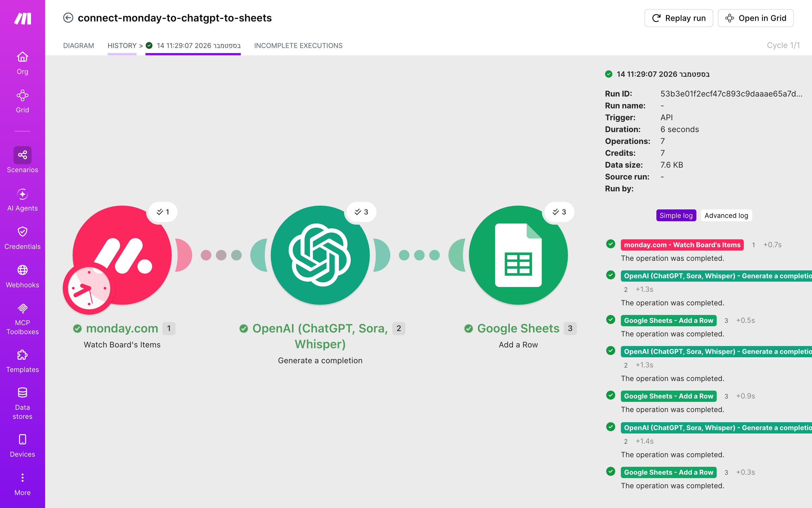Open AI Agents in the sidebar

point(23,200)
